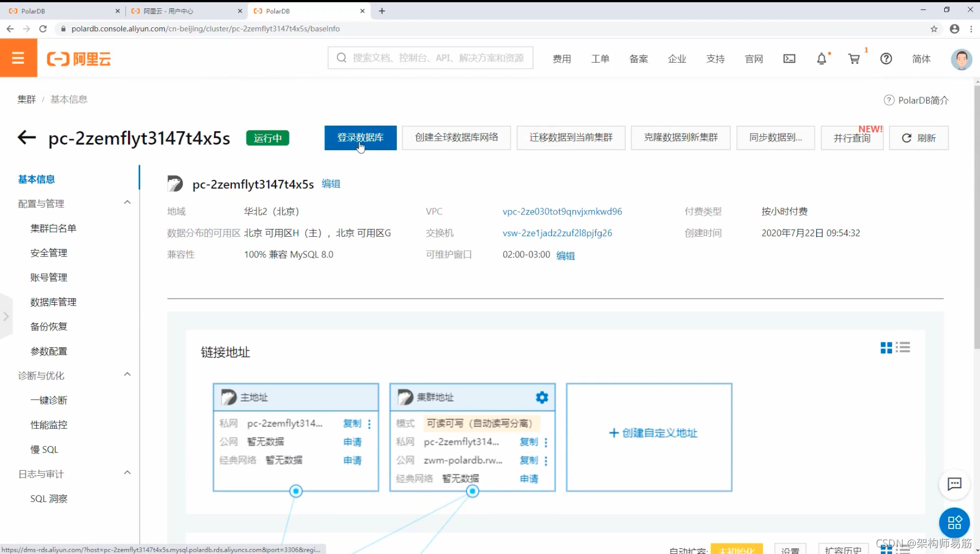Edit the 可维护窗口 time via 编辑
980x554 pixels.
tap(565, 255)
